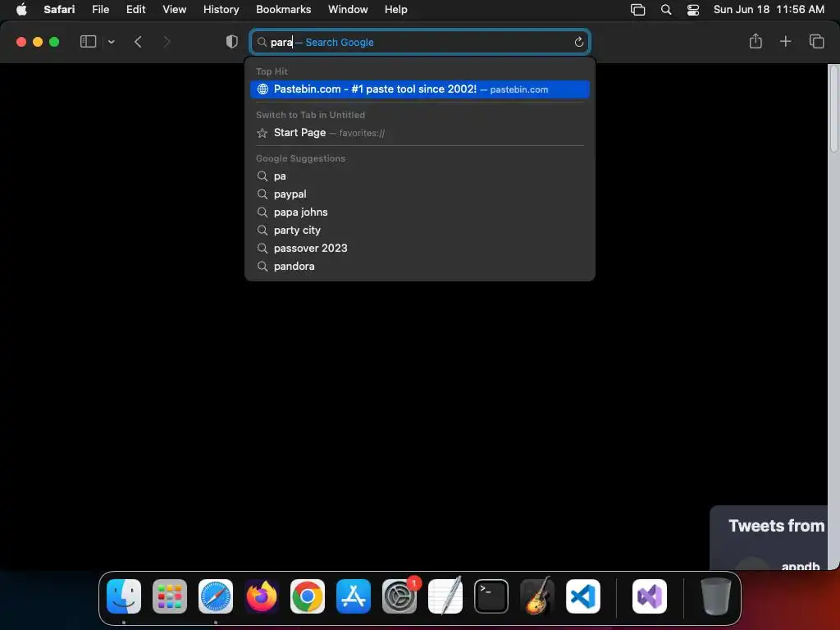Open the View menu
Image resolution: width=840 pixels, height=630 pixels.
[174, 10]
